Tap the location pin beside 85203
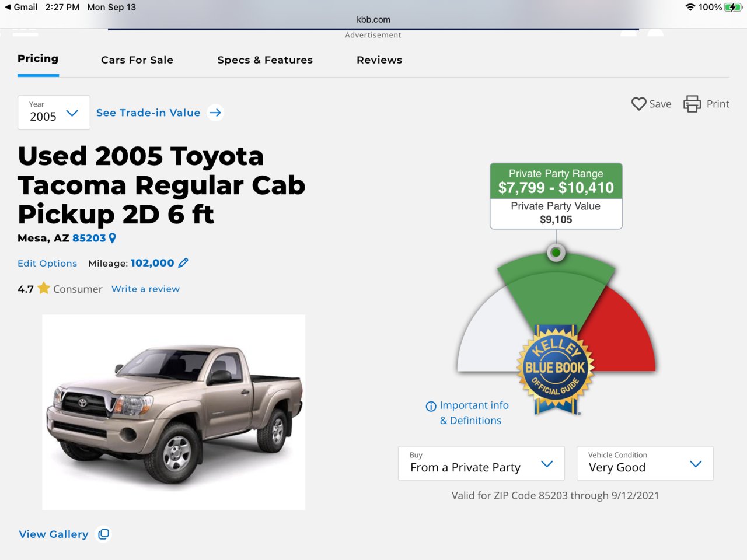 point(113,238)
